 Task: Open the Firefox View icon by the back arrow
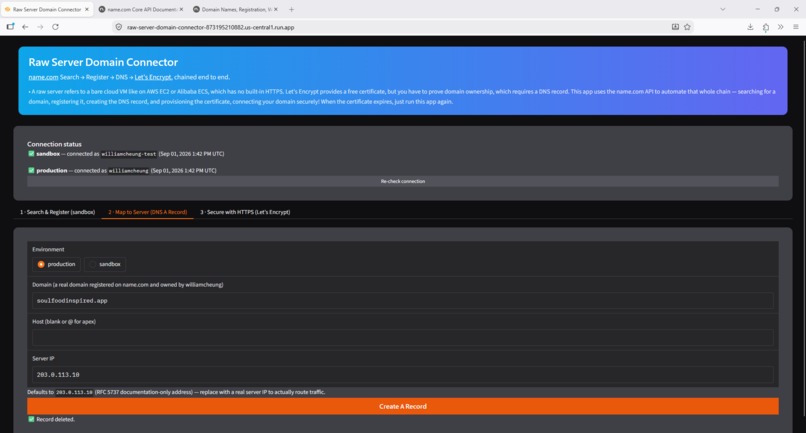10,27
